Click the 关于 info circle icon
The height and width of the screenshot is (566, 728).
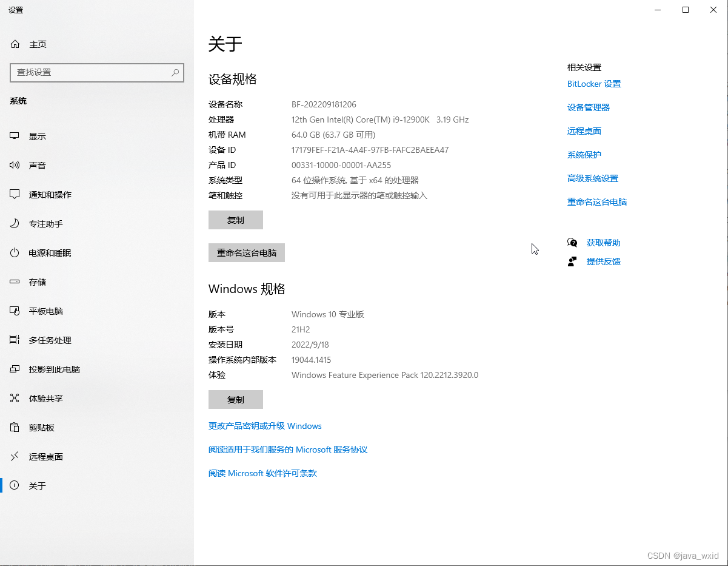coord(15,486)
